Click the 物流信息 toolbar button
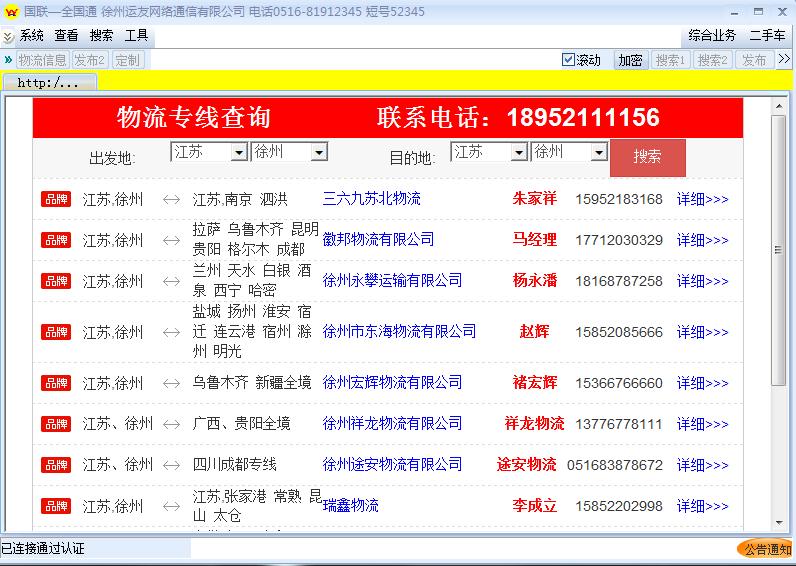The width and height of the screenshot is (796, 566). tap(43, 60)
